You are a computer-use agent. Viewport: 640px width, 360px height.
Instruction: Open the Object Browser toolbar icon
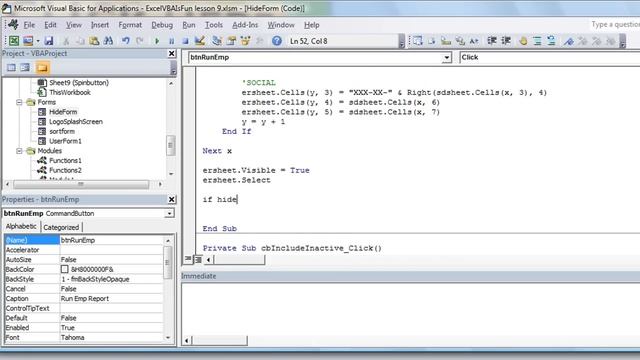pos(245,41)
